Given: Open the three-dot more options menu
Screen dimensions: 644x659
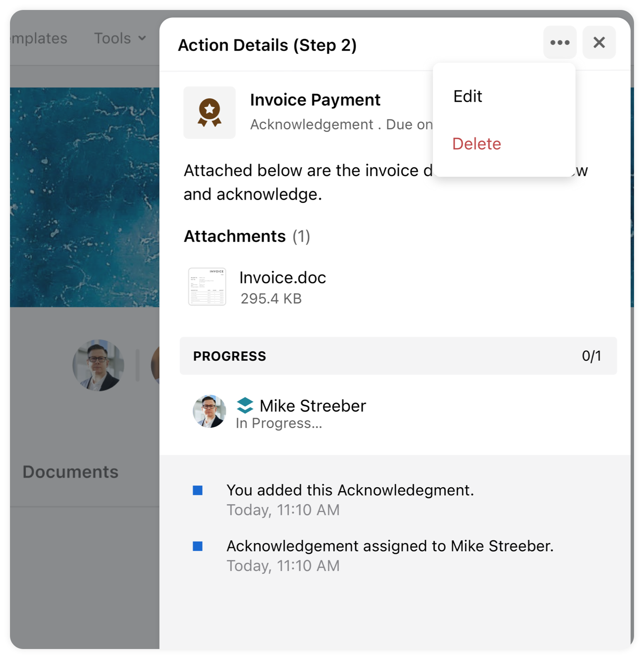Looking at the screenshot, I should (560, 42).
